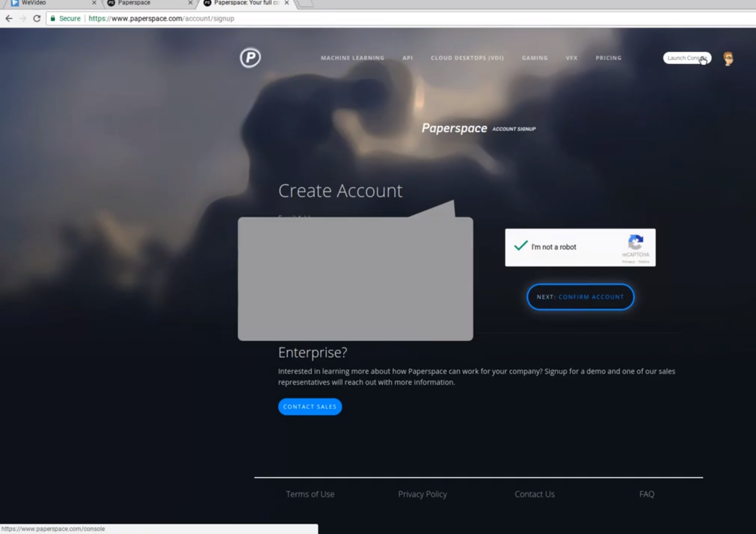
Task: Close the WeVideo browser tab
Action: coord(94,2)
